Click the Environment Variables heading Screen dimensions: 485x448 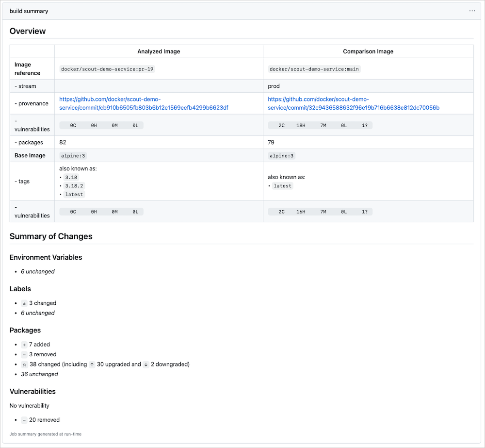point(46,257)
